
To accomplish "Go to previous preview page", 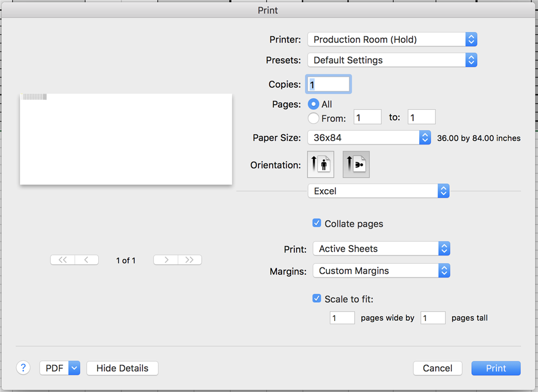I will (87, 260).
